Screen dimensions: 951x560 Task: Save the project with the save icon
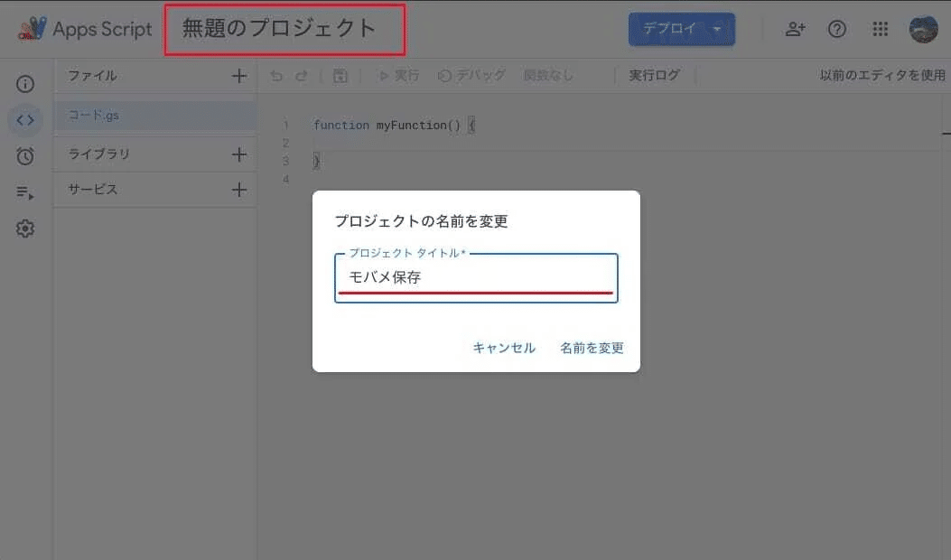pos(340,76)
